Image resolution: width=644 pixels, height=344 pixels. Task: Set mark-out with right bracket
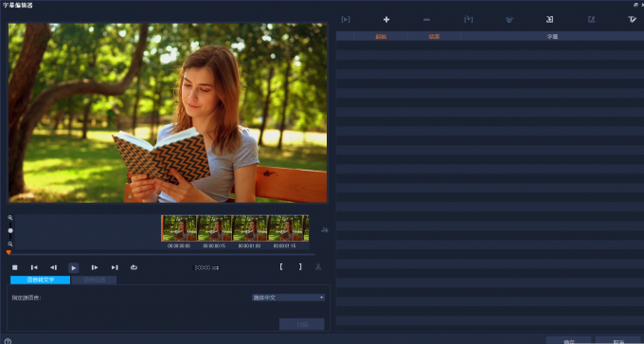[x=300, y=266]
